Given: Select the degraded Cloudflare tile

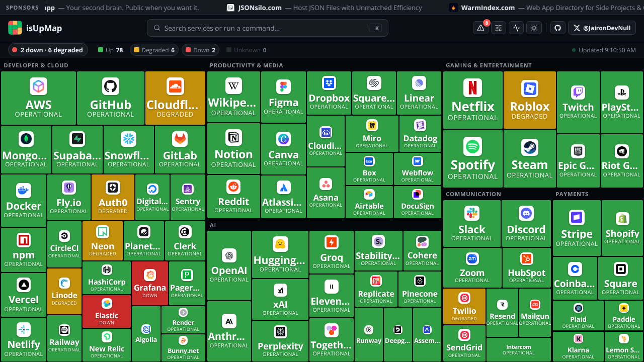Looking at the screenshot, I should point(175,98).
